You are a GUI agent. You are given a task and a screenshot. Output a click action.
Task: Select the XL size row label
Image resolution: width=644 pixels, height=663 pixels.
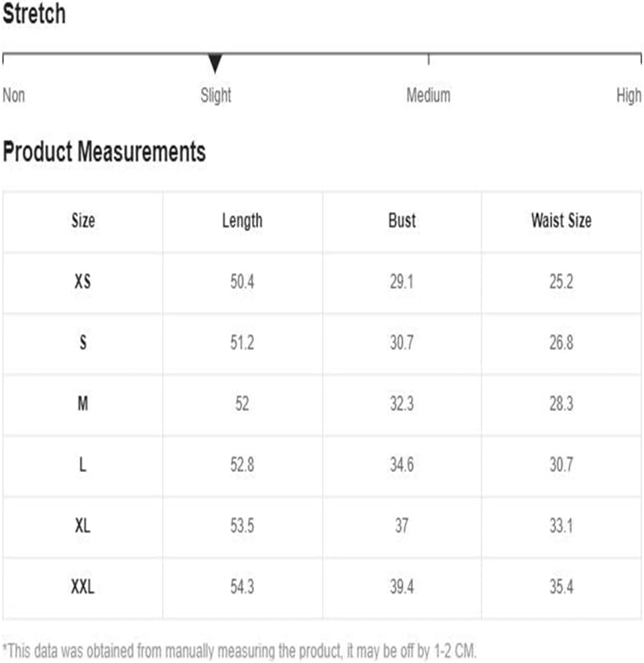(x=82, y=526)
